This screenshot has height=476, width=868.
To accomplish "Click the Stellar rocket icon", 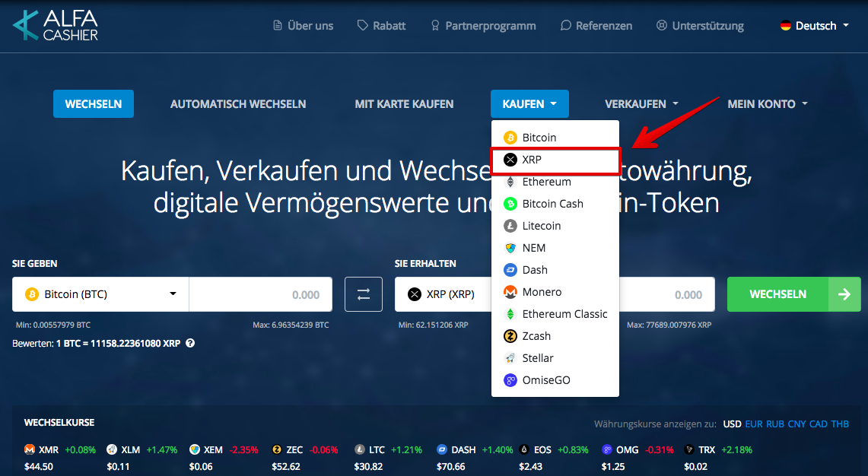I will click(x=510, y=358).
